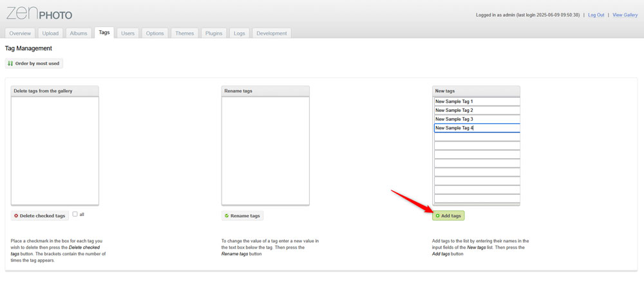Open the Logs tab
This screenshot has width=644, height=281.
[239, 33]
